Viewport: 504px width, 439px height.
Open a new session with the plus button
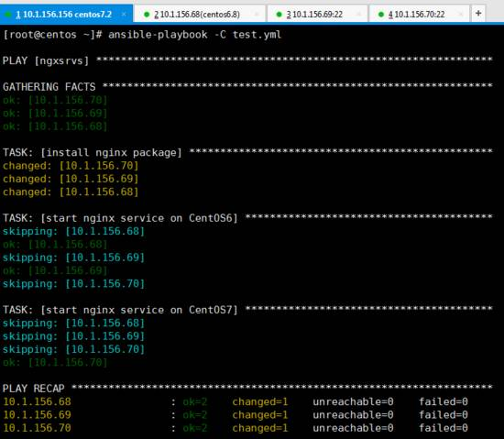[478, 14]
